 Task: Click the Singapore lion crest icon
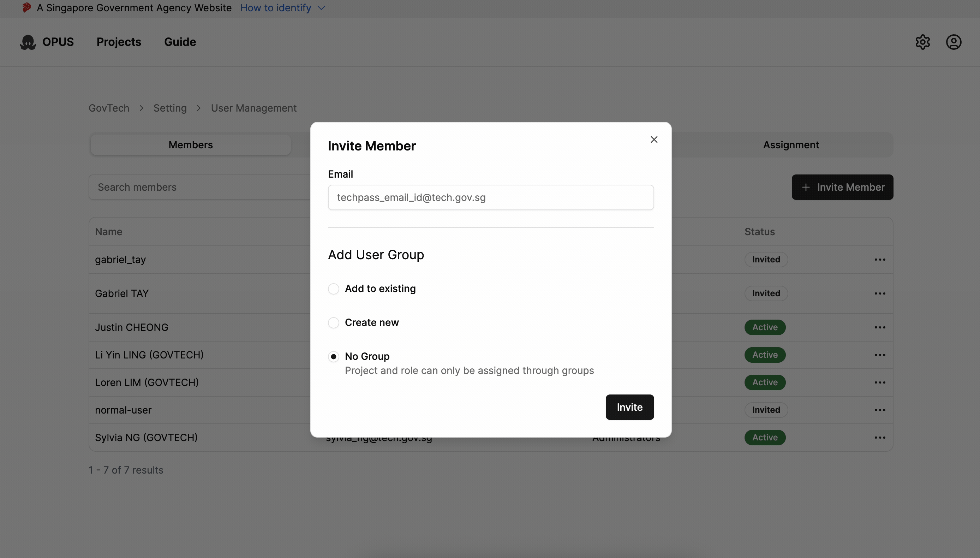point(26,8)
